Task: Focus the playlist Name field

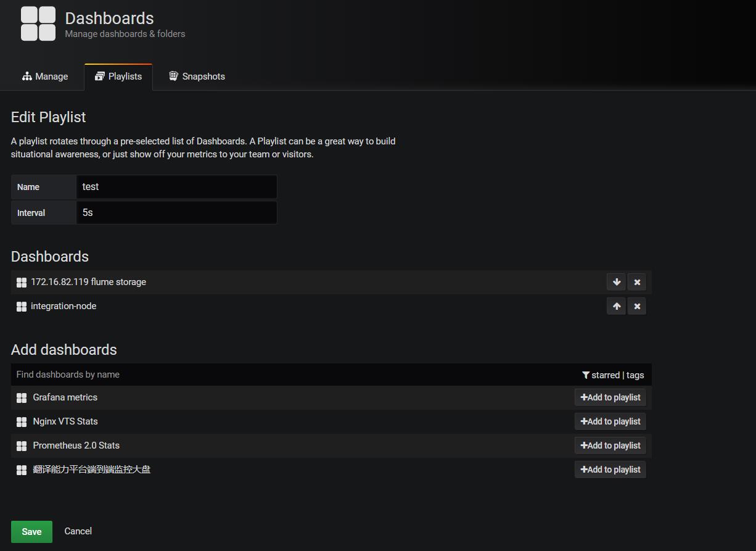Action: [176, 187]
